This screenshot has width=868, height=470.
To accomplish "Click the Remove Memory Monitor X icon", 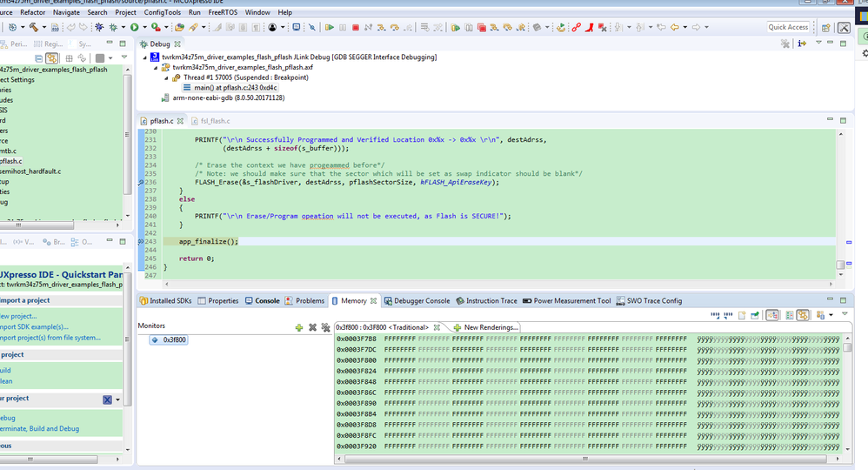I will coord(312,327).
